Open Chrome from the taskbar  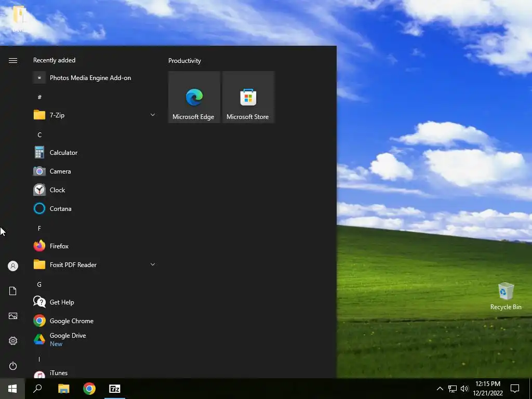[89, 389]
